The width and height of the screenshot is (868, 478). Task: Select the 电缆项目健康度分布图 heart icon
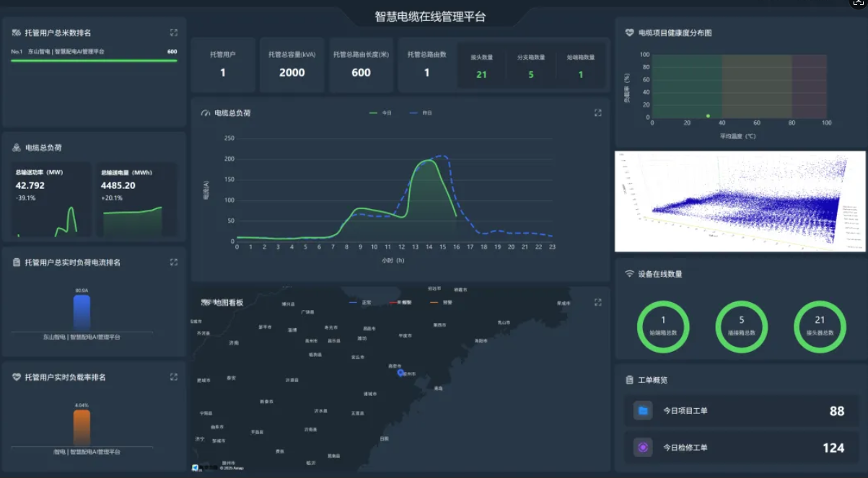(628, 32)
